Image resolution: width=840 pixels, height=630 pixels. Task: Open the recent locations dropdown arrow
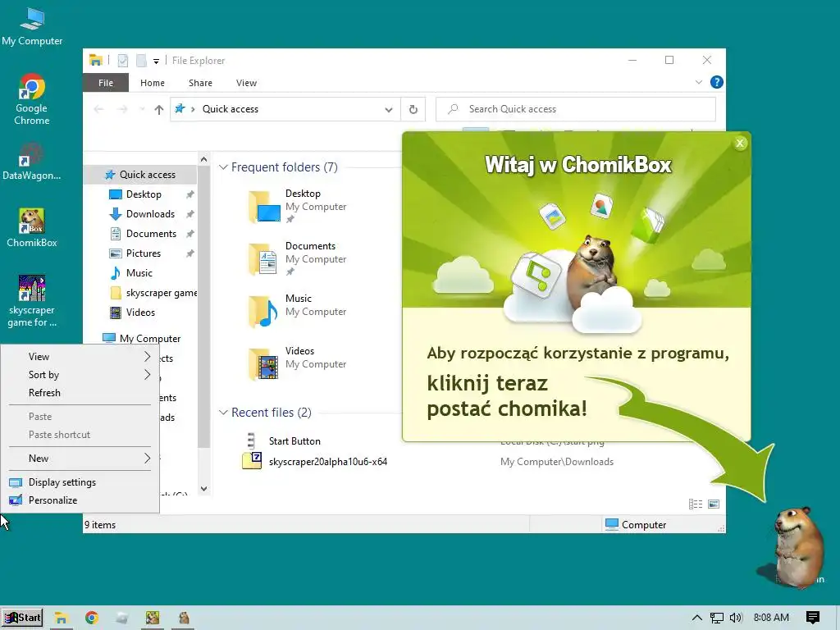click(x=142, y=109)
